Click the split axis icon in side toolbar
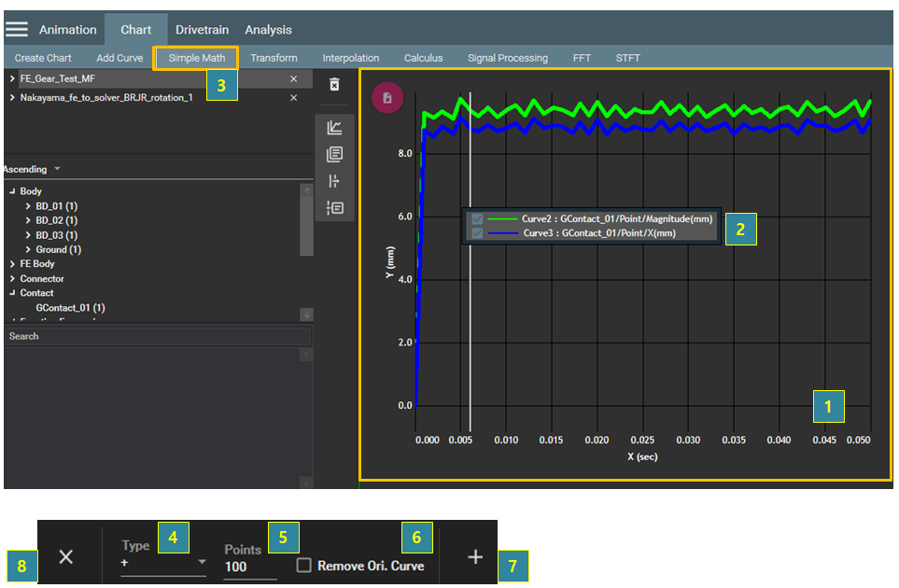The height and width of the screenshot is (588, 899). 334,181
